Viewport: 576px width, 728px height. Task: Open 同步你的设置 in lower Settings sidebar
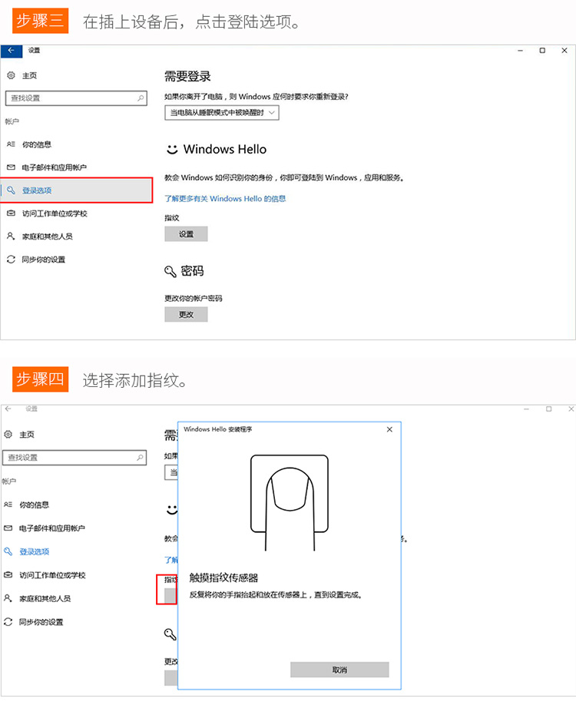[x=41, y=622]
